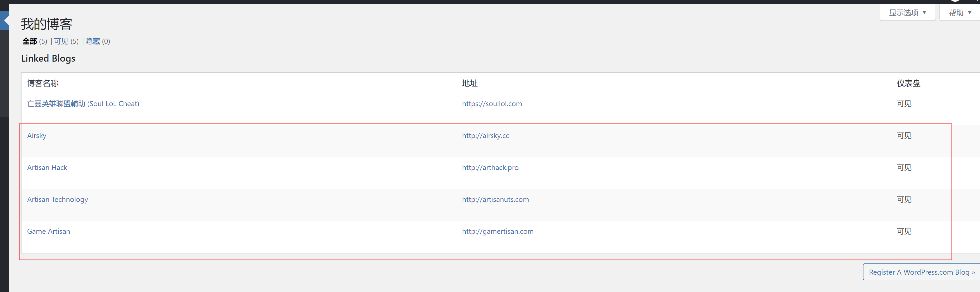Open the Game Artisan blog link

[x=48, y=232]
